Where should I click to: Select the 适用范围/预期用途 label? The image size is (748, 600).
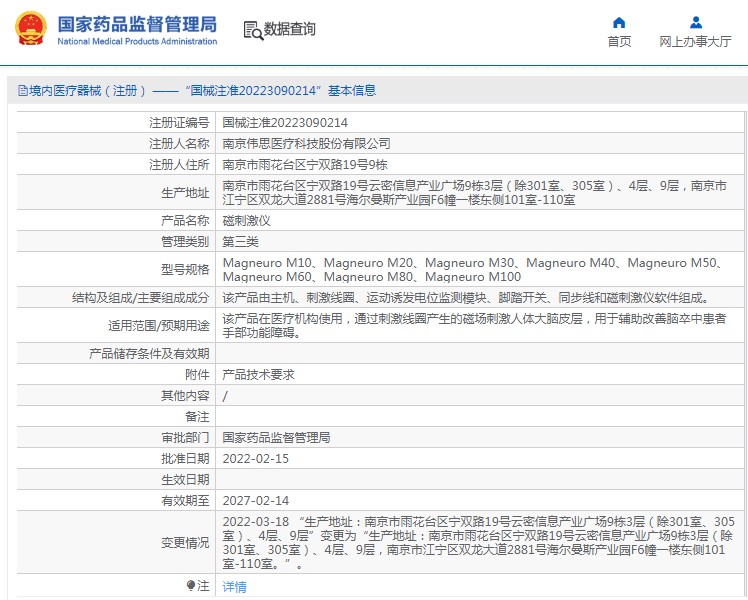159,326
